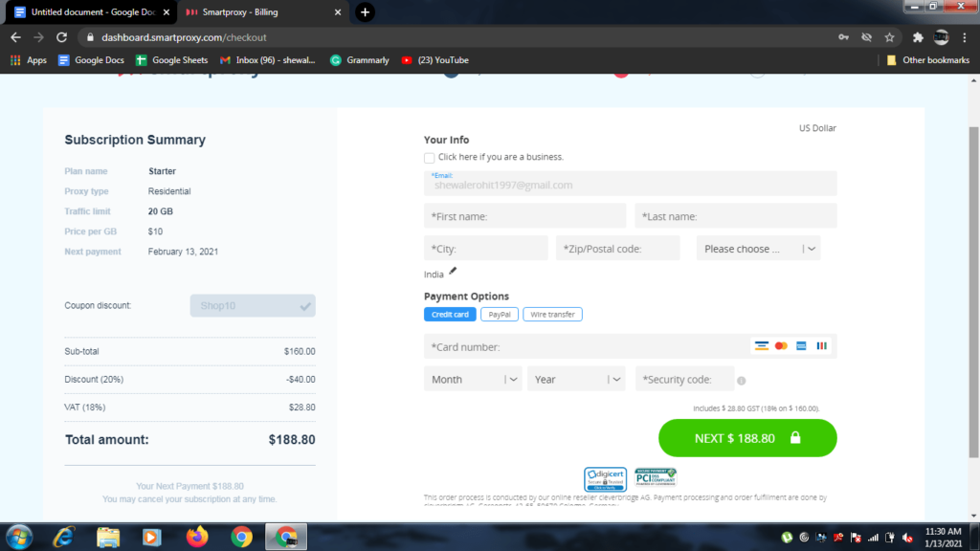Open the saved passwords key icon
980x551 pixels.
tap(844, 37)
